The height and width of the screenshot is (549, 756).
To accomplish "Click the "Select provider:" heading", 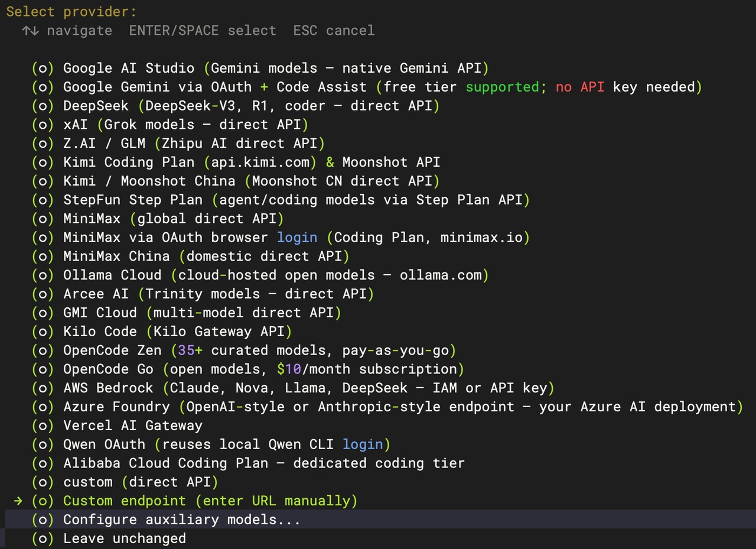I will (x=71, y=12).
